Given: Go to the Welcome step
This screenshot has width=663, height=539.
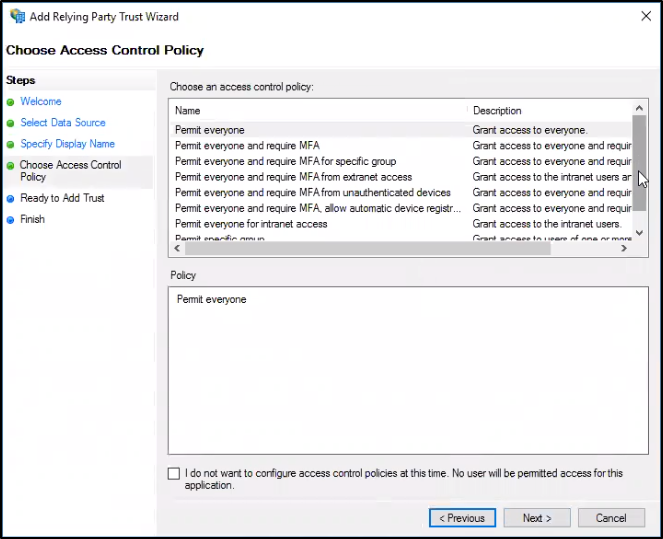Looking at the screenshot, I should click(x=41, y=101).
